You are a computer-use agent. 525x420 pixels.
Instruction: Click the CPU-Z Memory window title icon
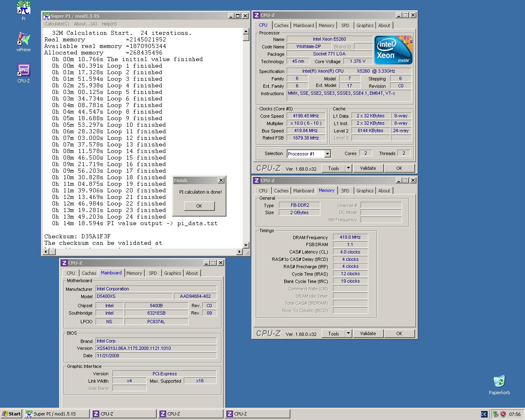pos(256,180)
